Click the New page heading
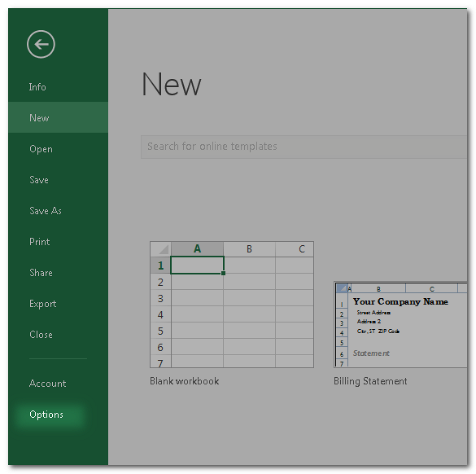The width and height of the screenshot is (476, 474). [172, 85]
